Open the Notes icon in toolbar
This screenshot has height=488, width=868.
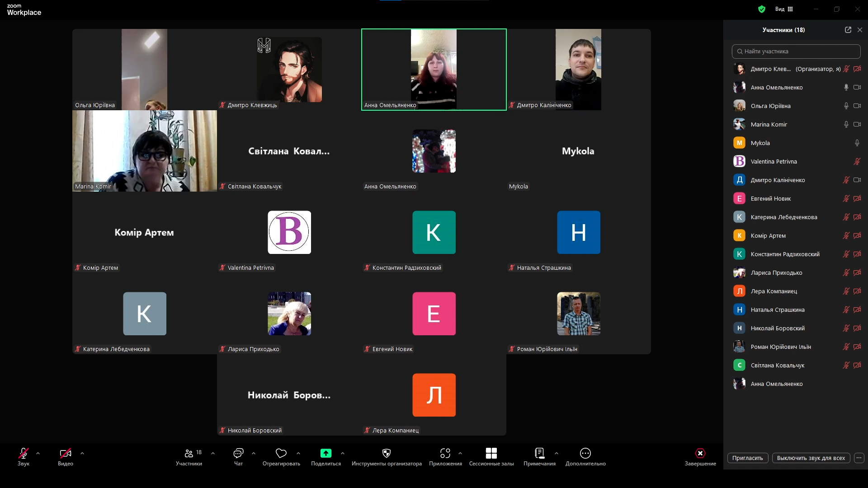[x=539, y=453]
